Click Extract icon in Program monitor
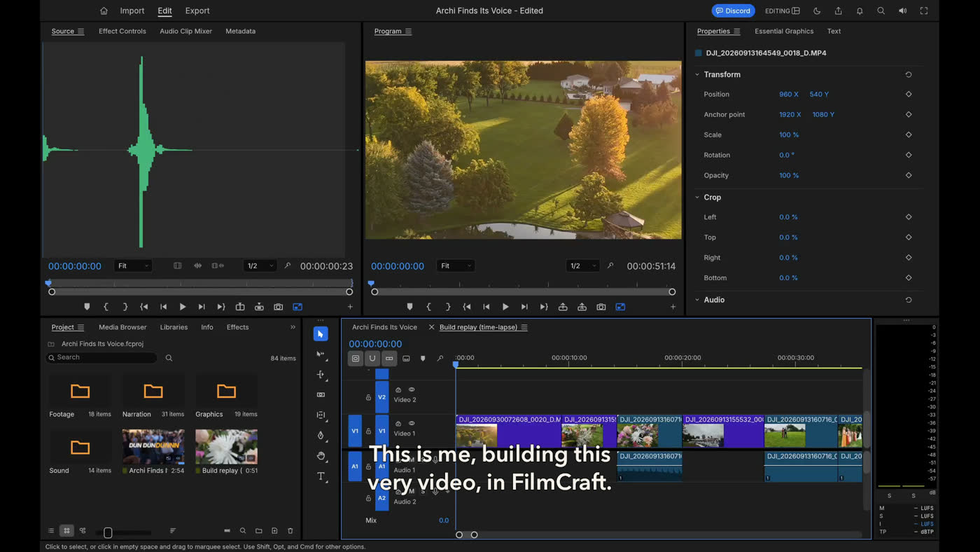The width and height of the screenshot is (980, 552). (x=582, y=307)
